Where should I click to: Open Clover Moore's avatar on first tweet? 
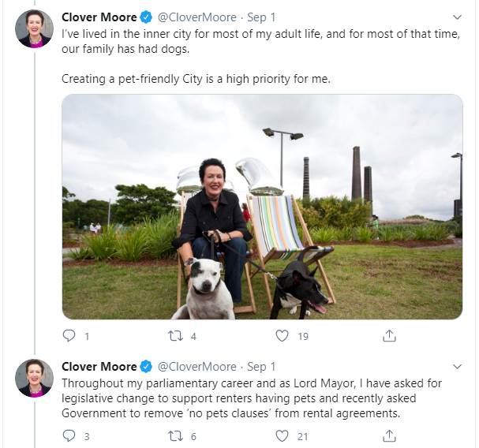pyautogui.click(x=34, y=29)
